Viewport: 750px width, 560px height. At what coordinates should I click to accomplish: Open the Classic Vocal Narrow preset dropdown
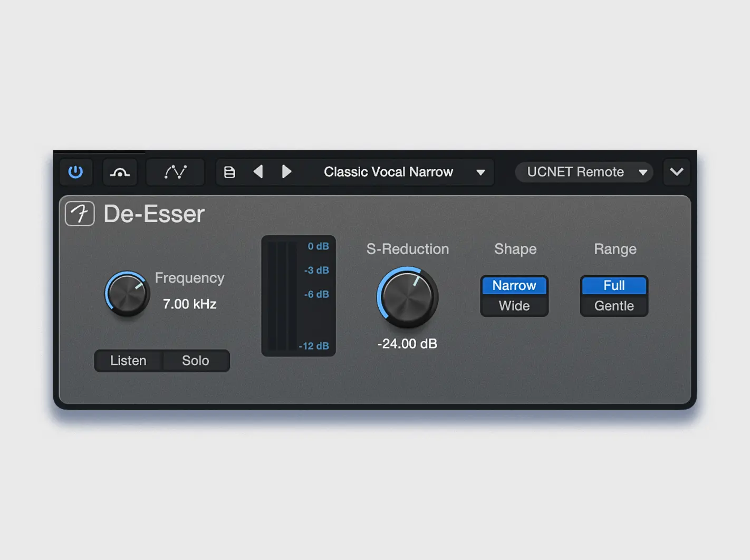click(389, 171)
